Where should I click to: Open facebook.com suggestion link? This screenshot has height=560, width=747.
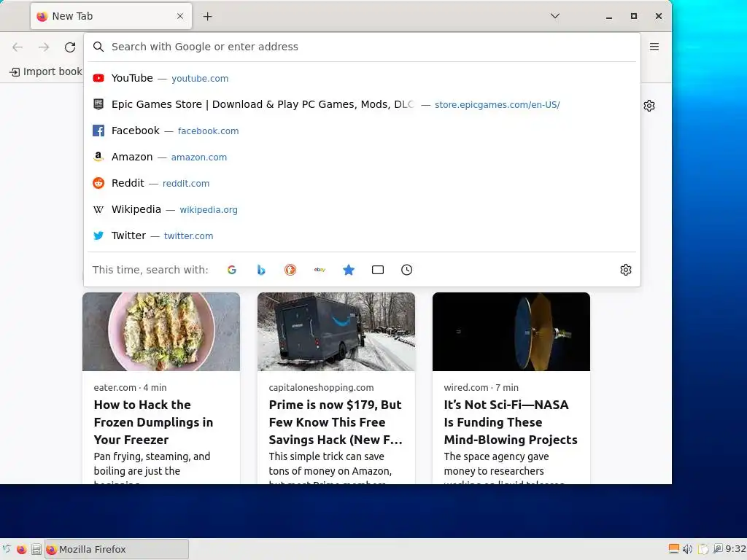pyautogui.click(x=208, y=131)
